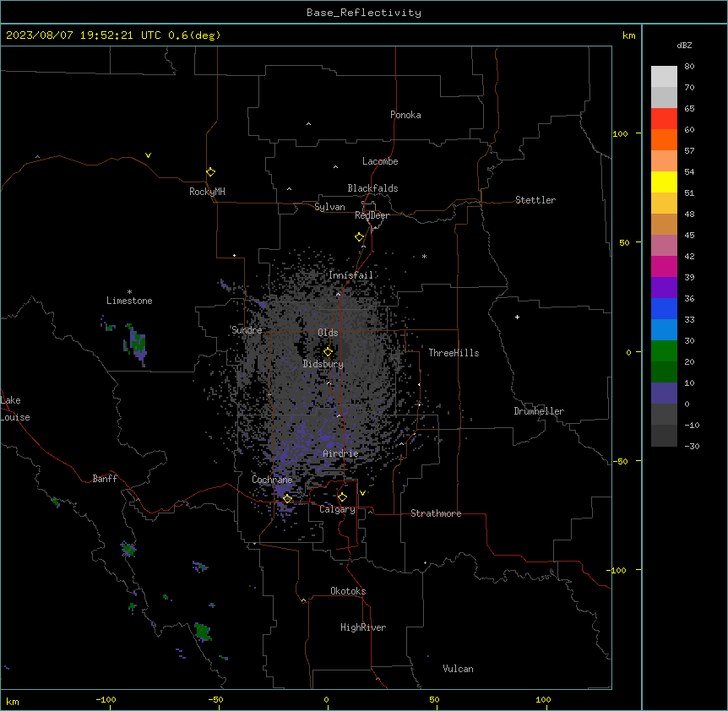
Task: Select the yellow diamond marker below Cochrane
Action: (x=287, y=498)
